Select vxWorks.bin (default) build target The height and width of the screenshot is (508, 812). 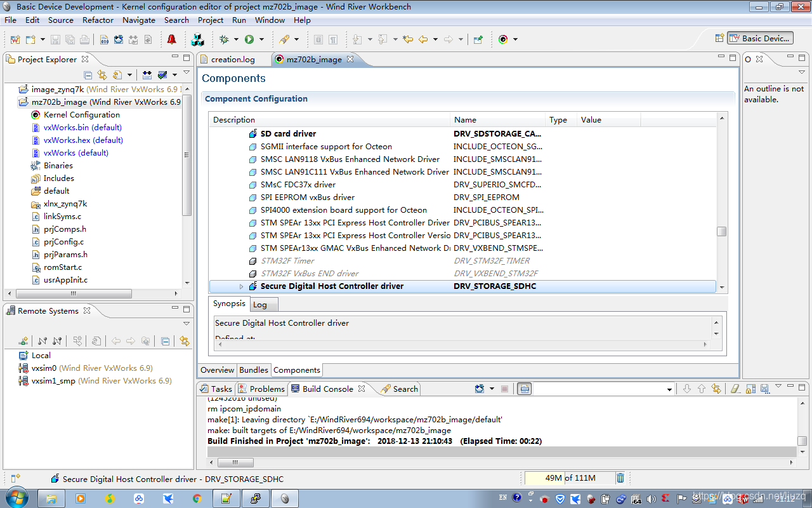(82, 128)
